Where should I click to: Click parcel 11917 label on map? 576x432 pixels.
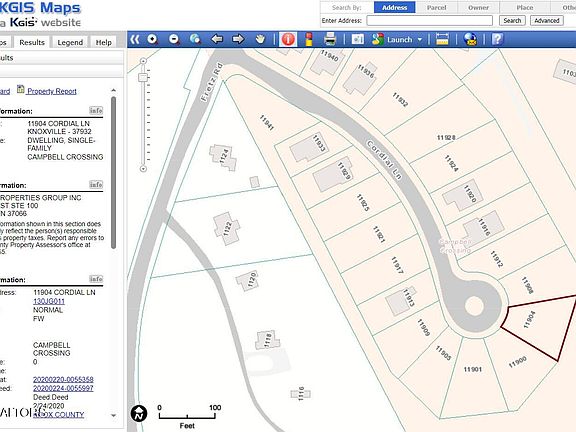coord(397,265)
